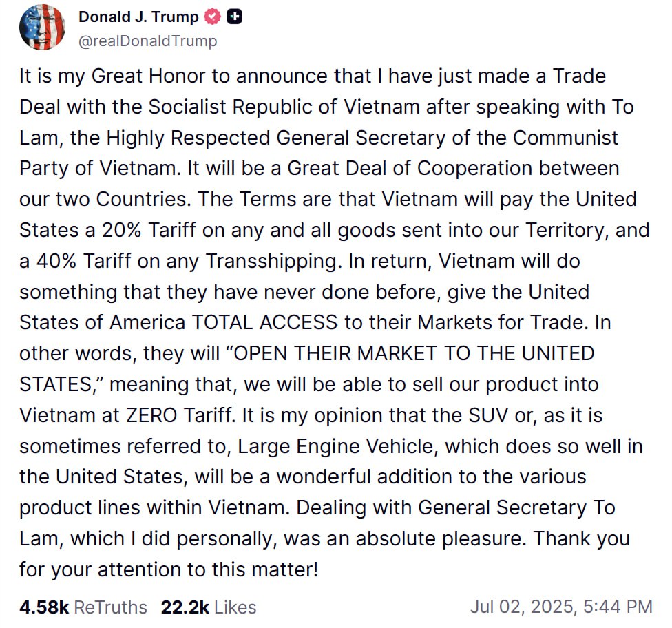Click the words ZERO Tariff in the post
Viewport: 672px width, 628px height.
[179, 415]
